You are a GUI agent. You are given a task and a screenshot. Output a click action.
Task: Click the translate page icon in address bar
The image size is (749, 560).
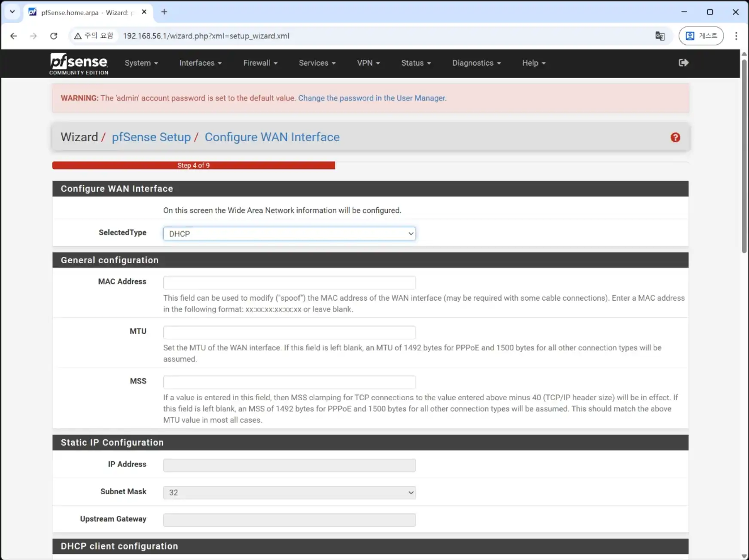coord(660,36)
